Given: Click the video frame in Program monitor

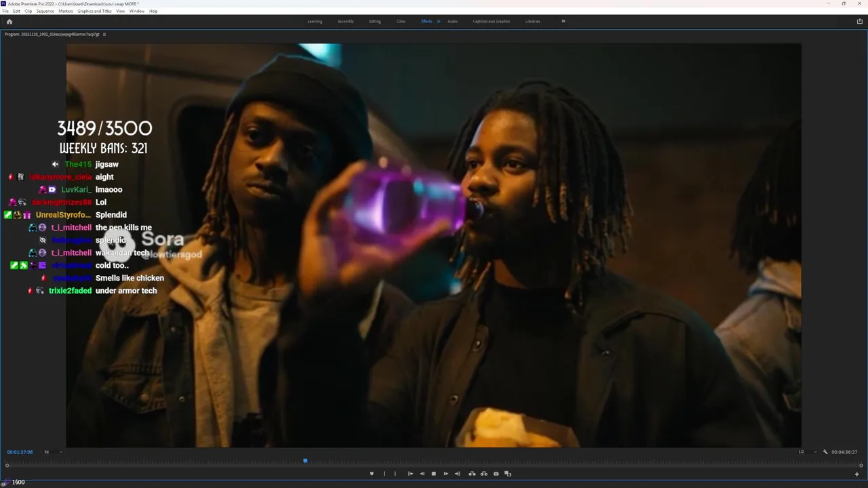Looking at the screenshot, I should [434, 245].
